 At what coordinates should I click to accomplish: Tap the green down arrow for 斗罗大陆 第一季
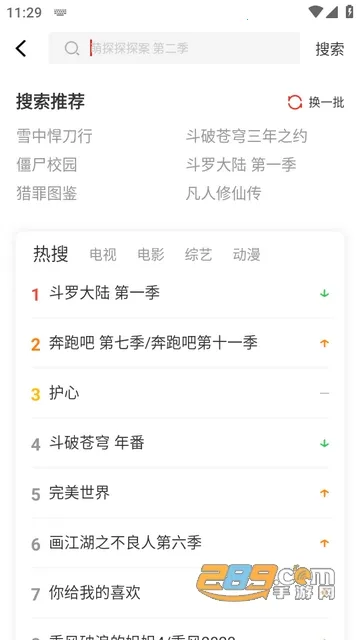pos(324,293)
